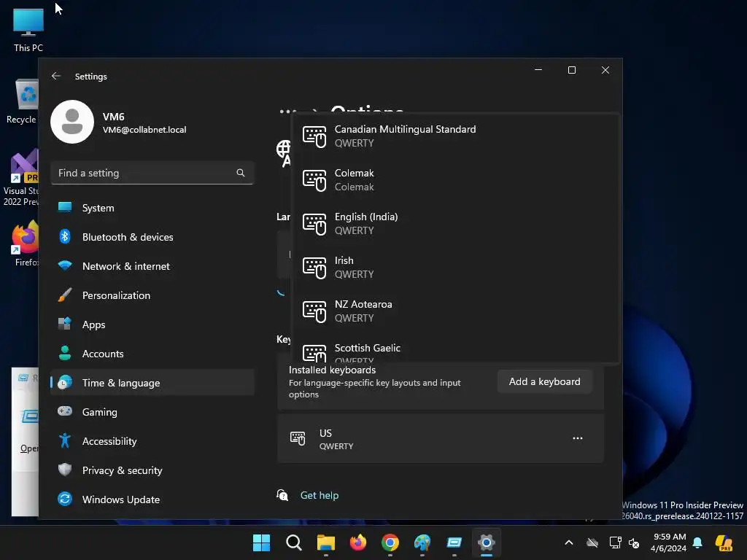Click the NZ Aotearoa keyboard icon
The image size is (747, 560).
coord(314,312)
